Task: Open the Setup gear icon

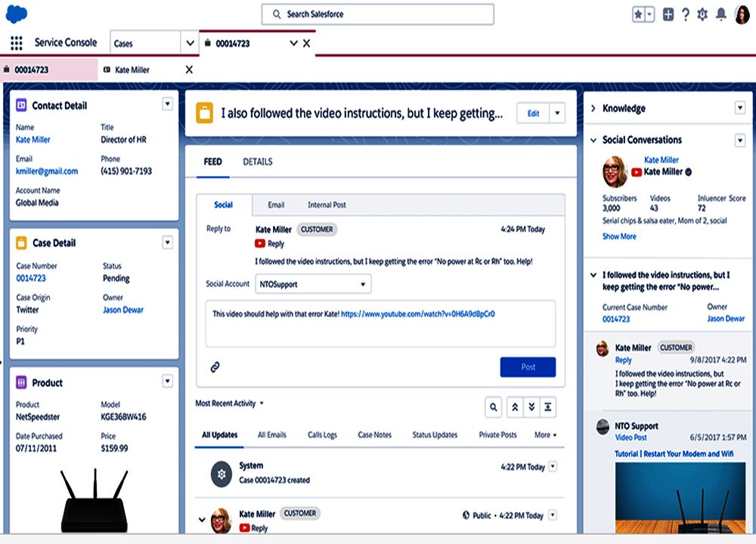Action: pyautogui.click(x=702, y=14)
